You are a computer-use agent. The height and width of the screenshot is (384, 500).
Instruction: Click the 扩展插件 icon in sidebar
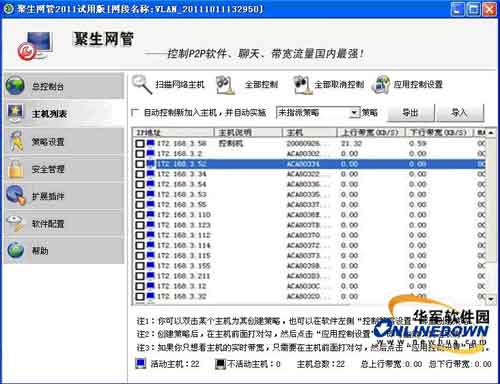click(x=16, y=195)
